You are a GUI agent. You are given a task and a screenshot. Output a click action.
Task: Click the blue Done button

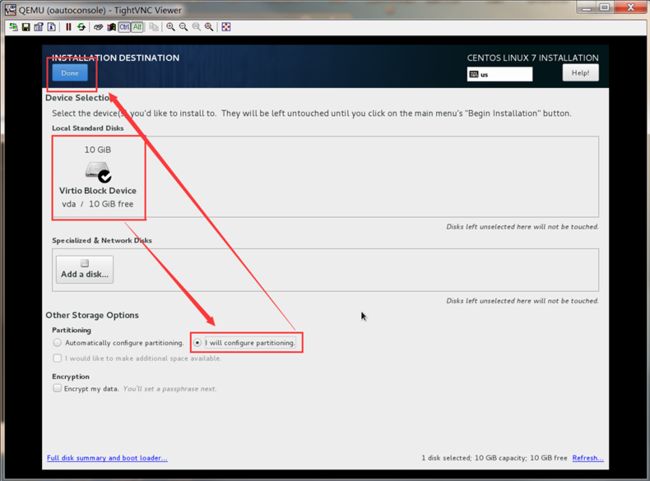click(70, 73)
